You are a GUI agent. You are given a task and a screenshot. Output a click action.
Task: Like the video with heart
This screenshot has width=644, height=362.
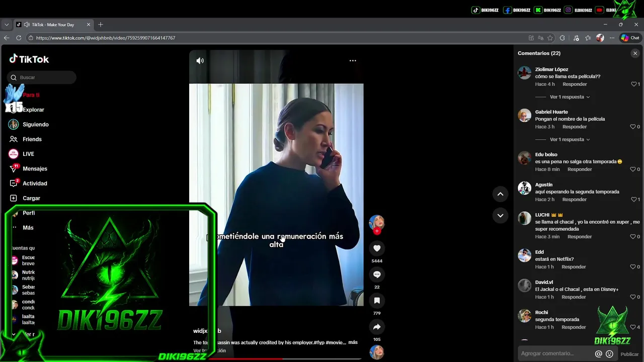[377, 248]
